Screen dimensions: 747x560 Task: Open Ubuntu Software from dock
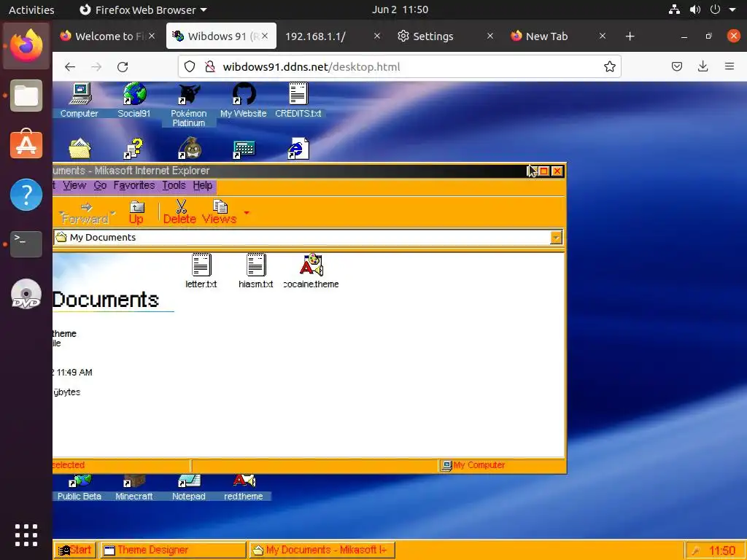(x=26, y=144)
